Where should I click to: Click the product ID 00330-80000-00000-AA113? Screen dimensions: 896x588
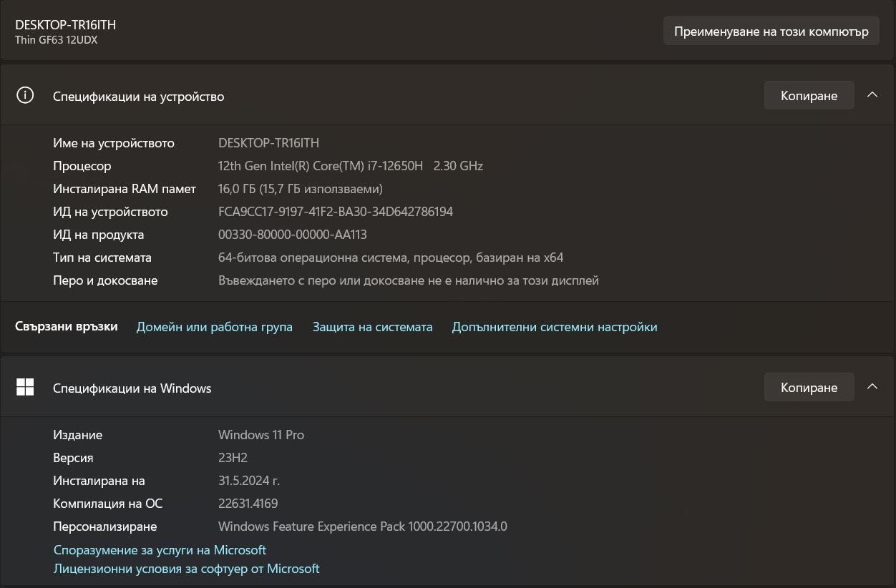click(x=292, y=235)
